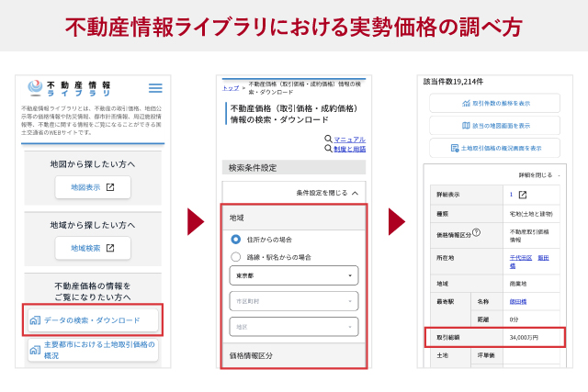Click magnifier icon beside 制度と用語

[328, 149]
